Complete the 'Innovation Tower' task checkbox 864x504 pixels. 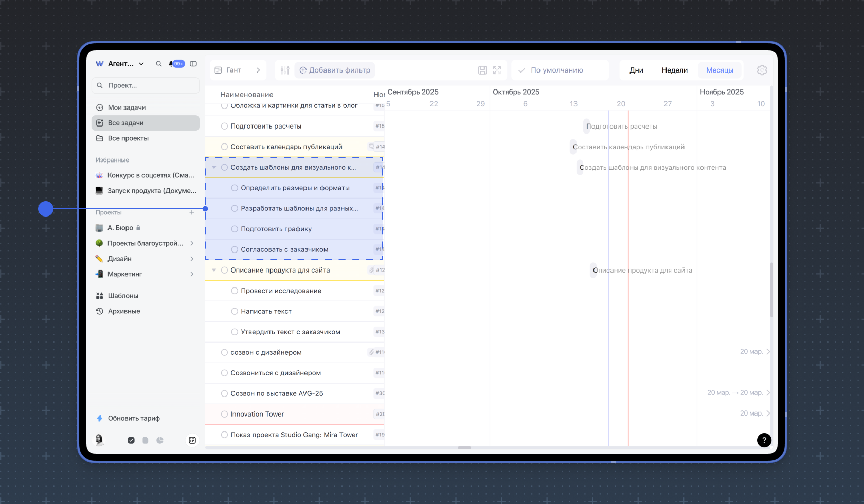[x=224, y=414]
